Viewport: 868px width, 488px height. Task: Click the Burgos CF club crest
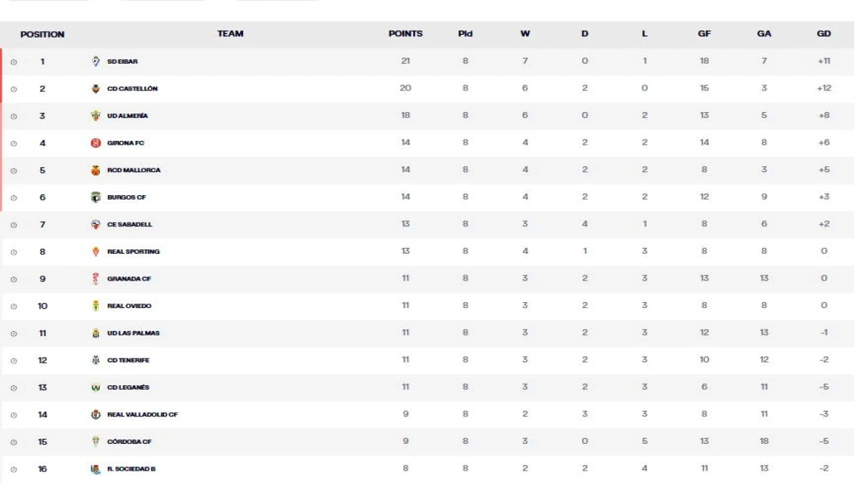point(95,197)
